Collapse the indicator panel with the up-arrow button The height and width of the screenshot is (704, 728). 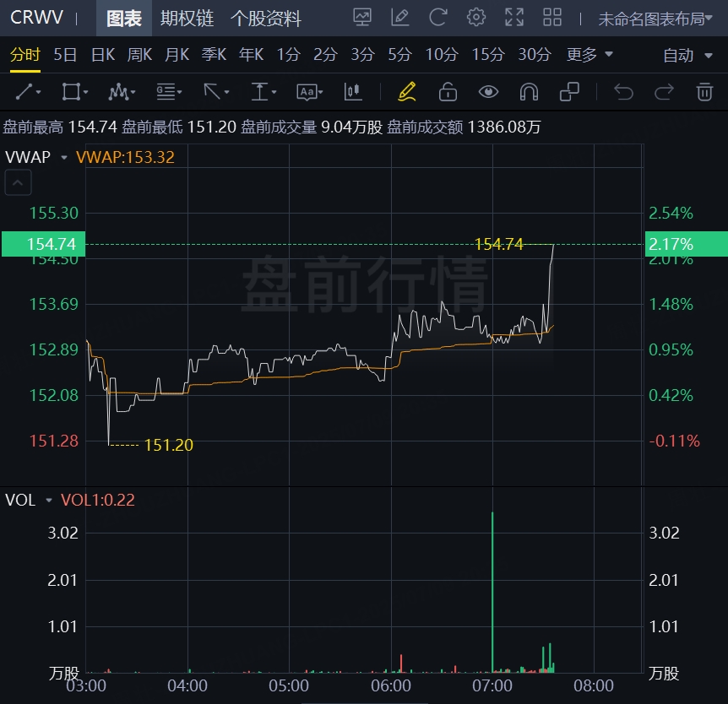coord(18,181)
